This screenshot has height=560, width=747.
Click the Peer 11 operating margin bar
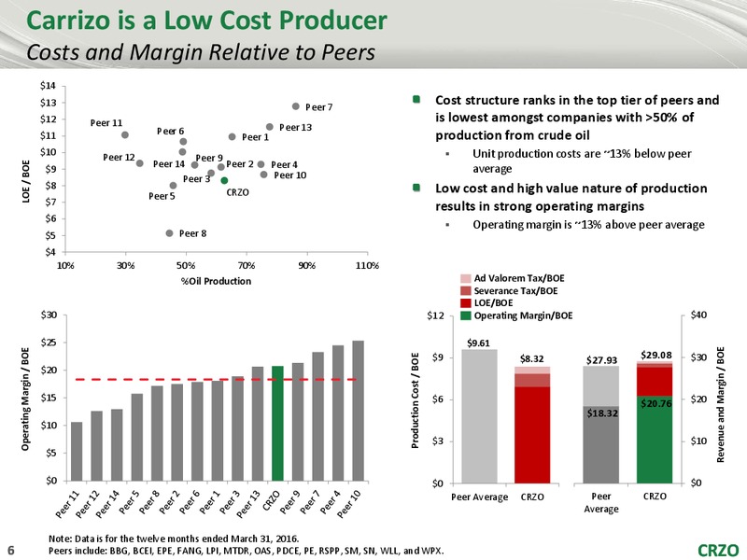(x=77, y=452)
